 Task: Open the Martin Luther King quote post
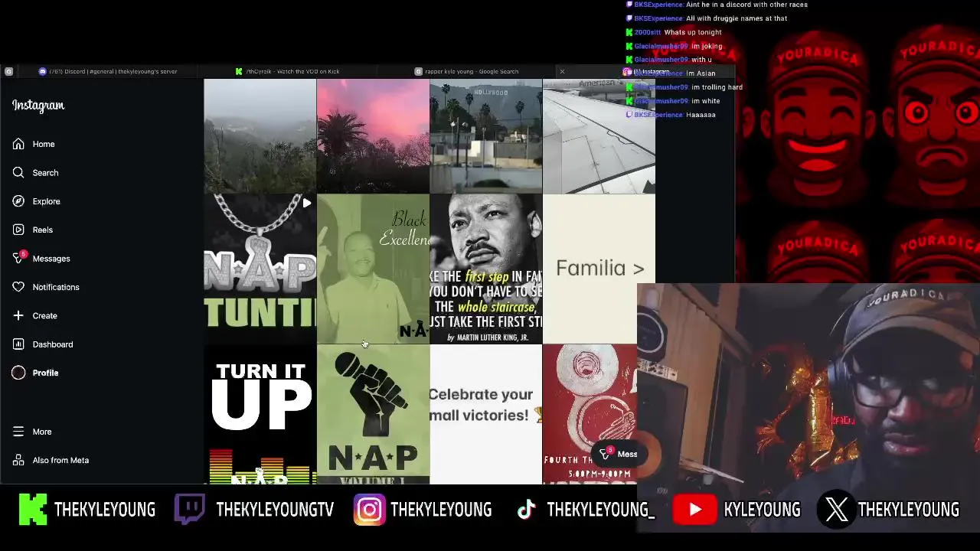[485, 269]
